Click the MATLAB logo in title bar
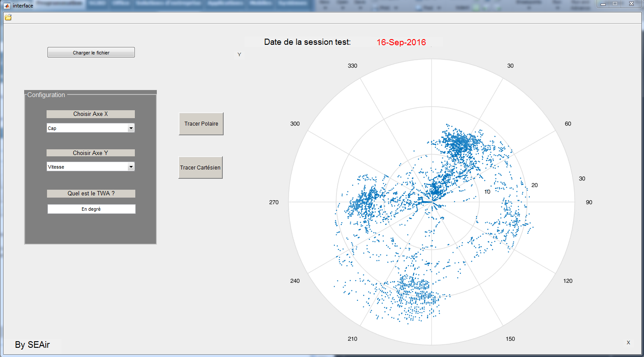The image size is (644, 357). [7, 6]
